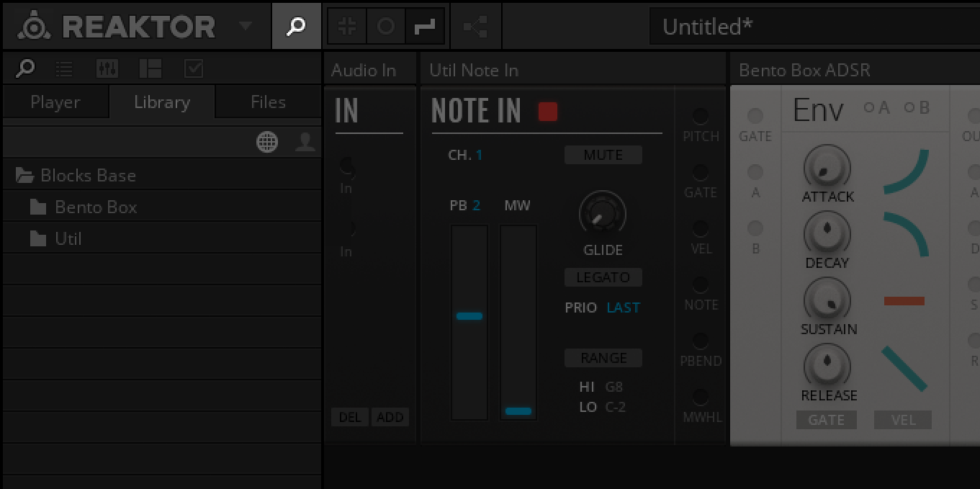Toggle the ADSR GATE button
The image size is (980, 489).
click(827, 420)
